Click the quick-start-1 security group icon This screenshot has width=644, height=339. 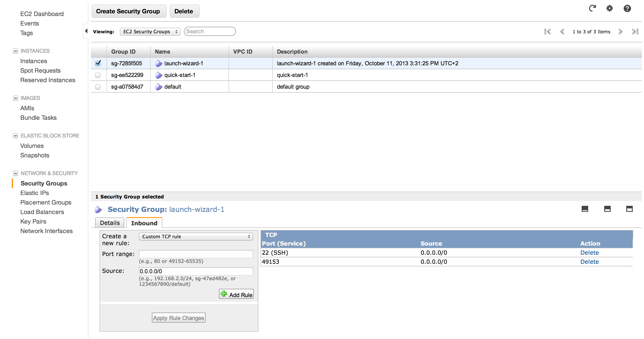159,75
